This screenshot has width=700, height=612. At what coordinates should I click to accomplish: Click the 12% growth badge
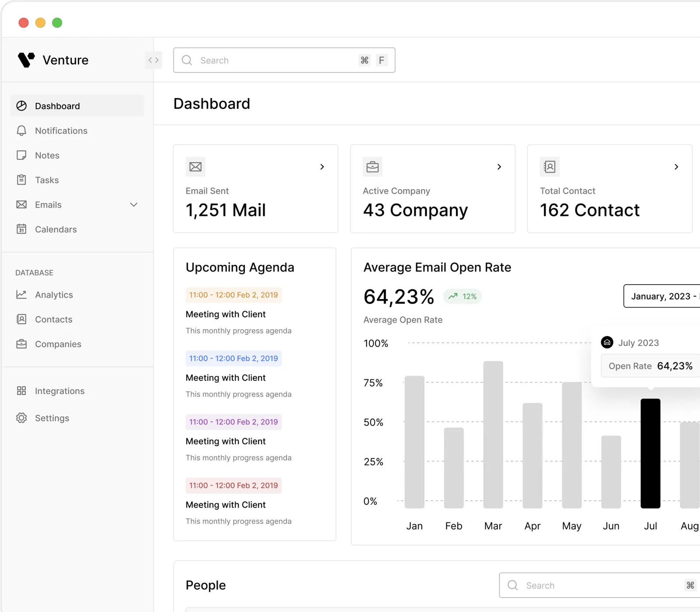coord(462,296)
